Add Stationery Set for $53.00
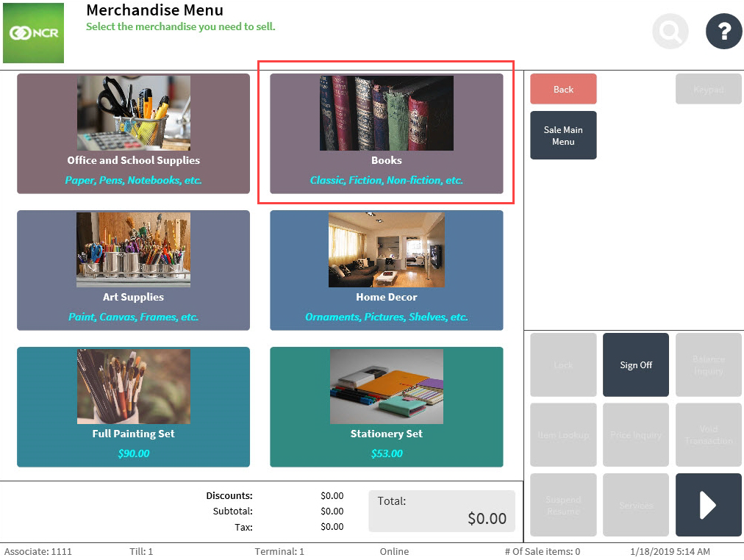744x560 pixels. [386, 406]
